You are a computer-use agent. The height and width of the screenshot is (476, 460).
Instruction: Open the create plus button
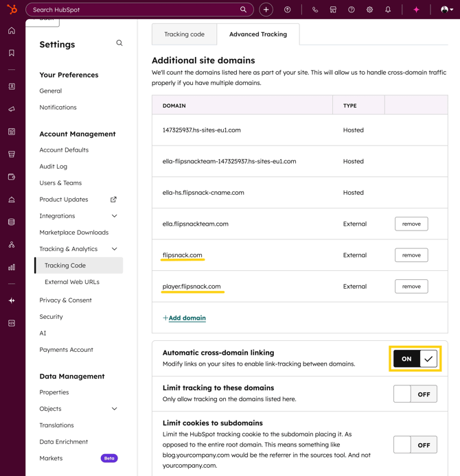pos(266,10)
